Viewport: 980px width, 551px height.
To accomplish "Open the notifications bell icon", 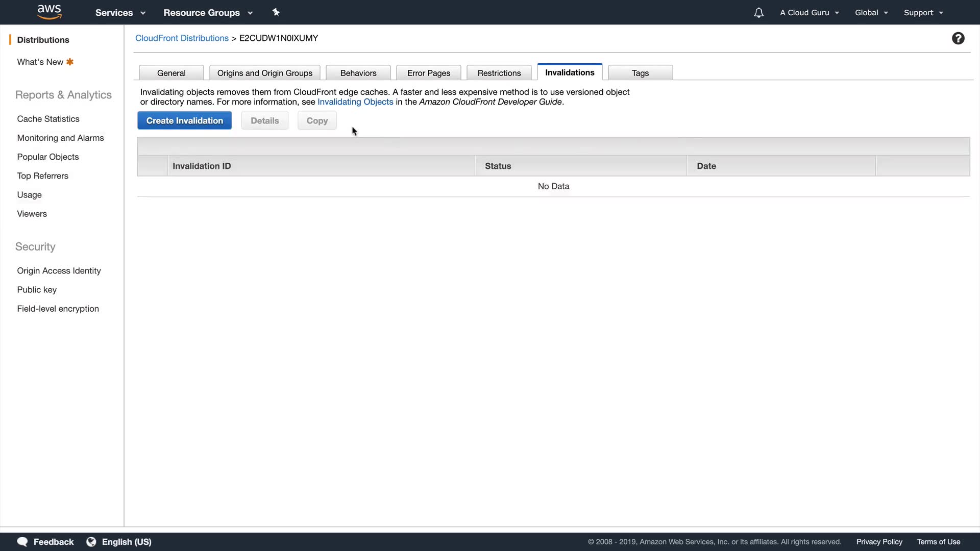I will (x=758, y=13).
